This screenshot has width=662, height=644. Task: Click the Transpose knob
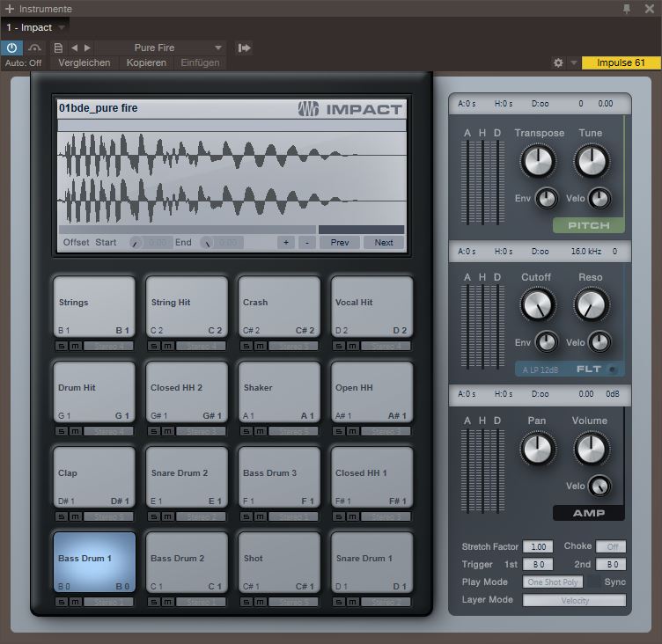tap(538, 161)
